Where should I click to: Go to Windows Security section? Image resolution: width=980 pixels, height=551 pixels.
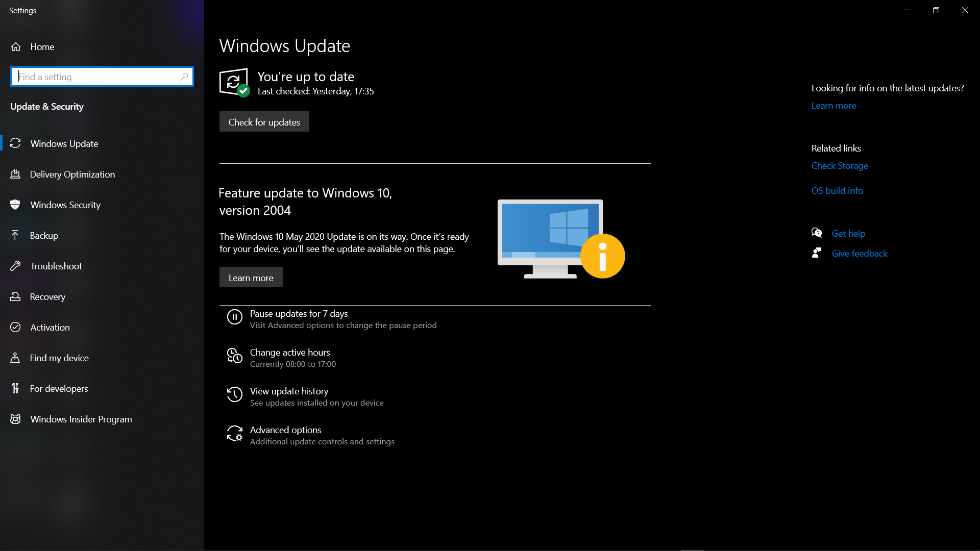102,205
